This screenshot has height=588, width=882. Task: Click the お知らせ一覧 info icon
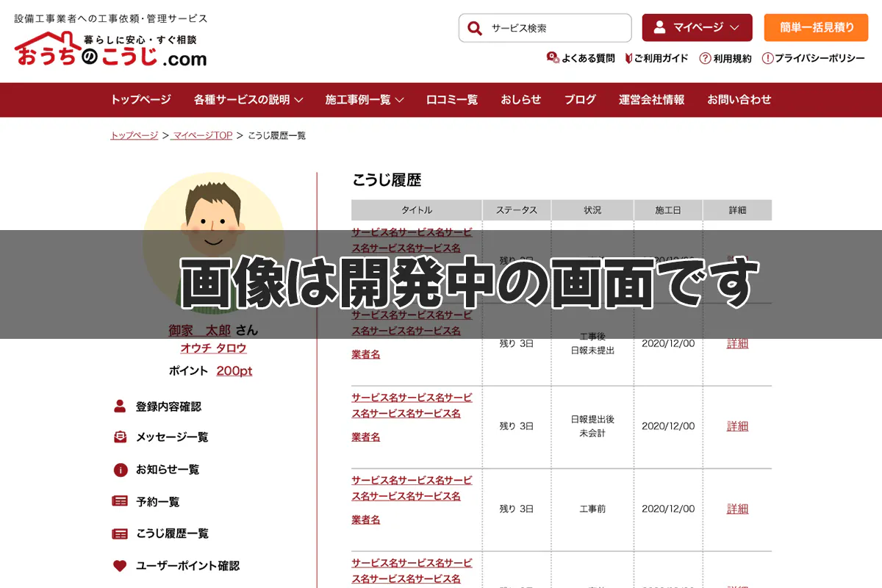tap(121, 470)
